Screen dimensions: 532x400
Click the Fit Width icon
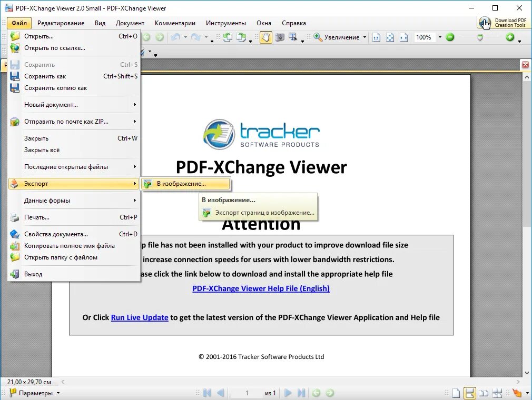click(x=404, y=37)
